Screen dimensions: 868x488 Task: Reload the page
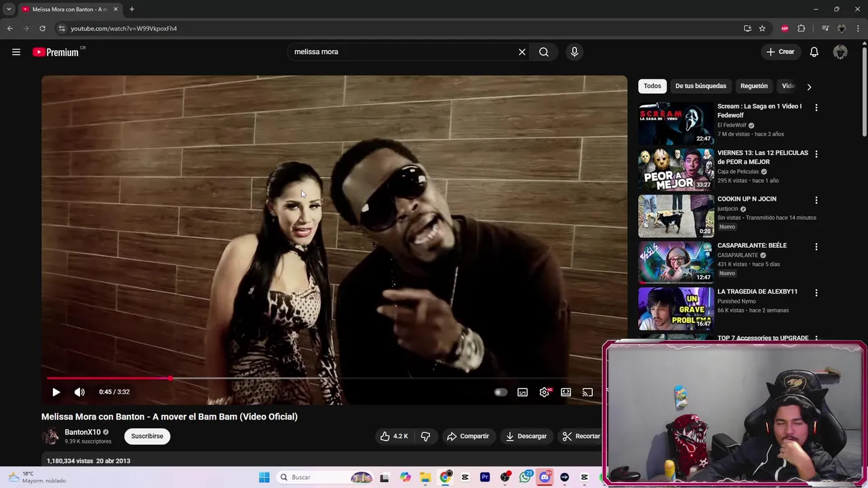point(42,28)
